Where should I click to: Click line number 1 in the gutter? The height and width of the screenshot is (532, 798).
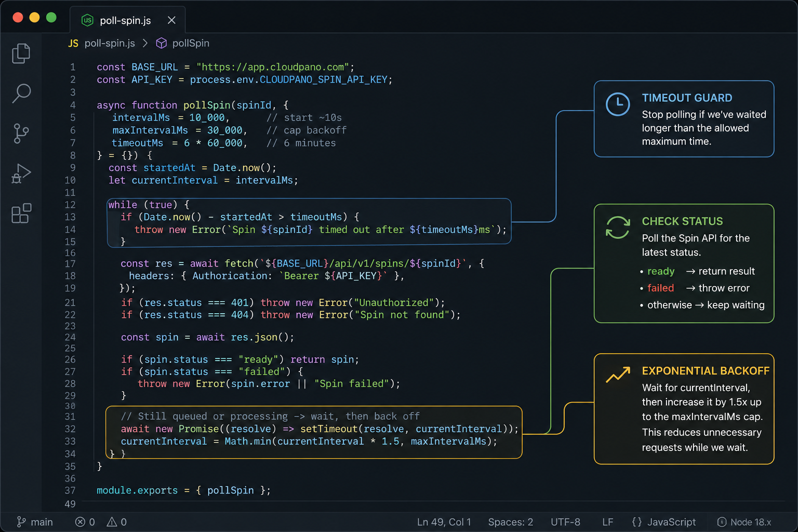tap(73, 67)
